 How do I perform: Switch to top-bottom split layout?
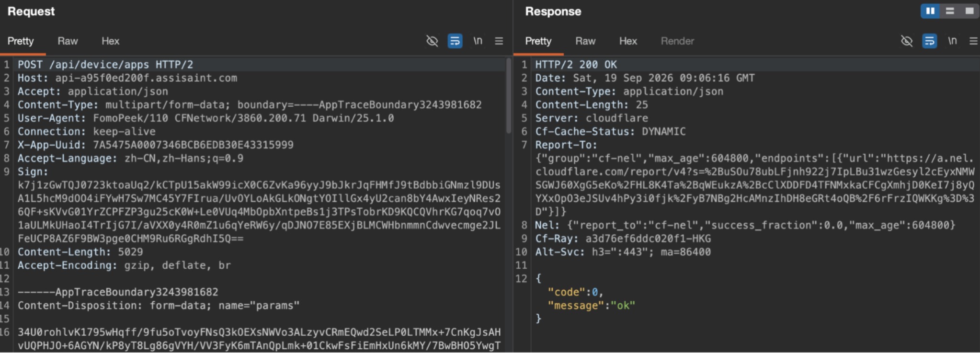[950, 11]
